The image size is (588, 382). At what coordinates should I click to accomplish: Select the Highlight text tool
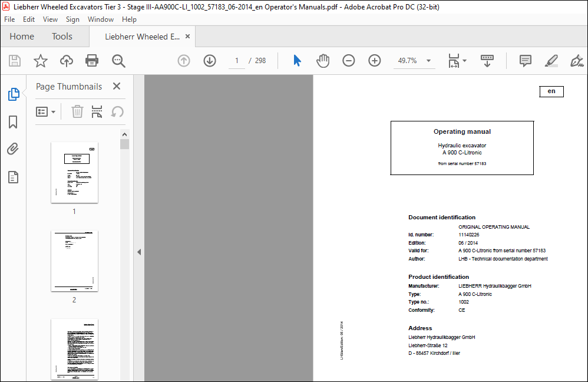tap(551, 60)
